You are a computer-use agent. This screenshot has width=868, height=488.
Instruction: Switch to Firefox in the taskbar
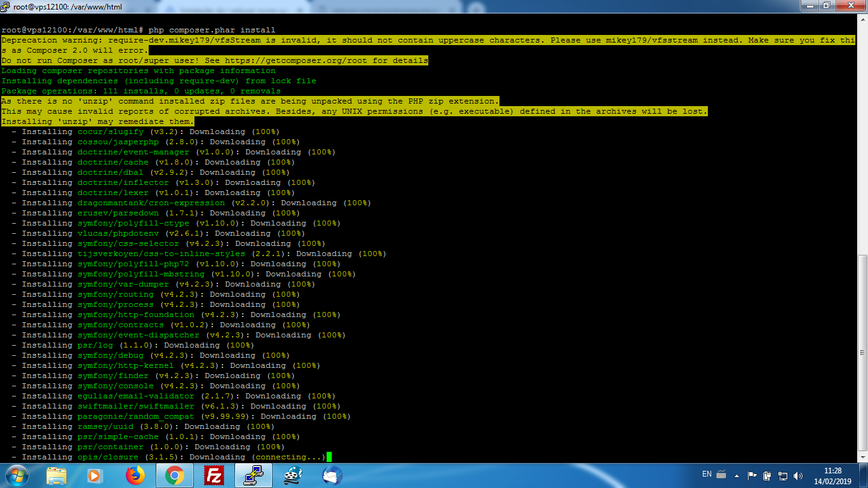[135, 475]
